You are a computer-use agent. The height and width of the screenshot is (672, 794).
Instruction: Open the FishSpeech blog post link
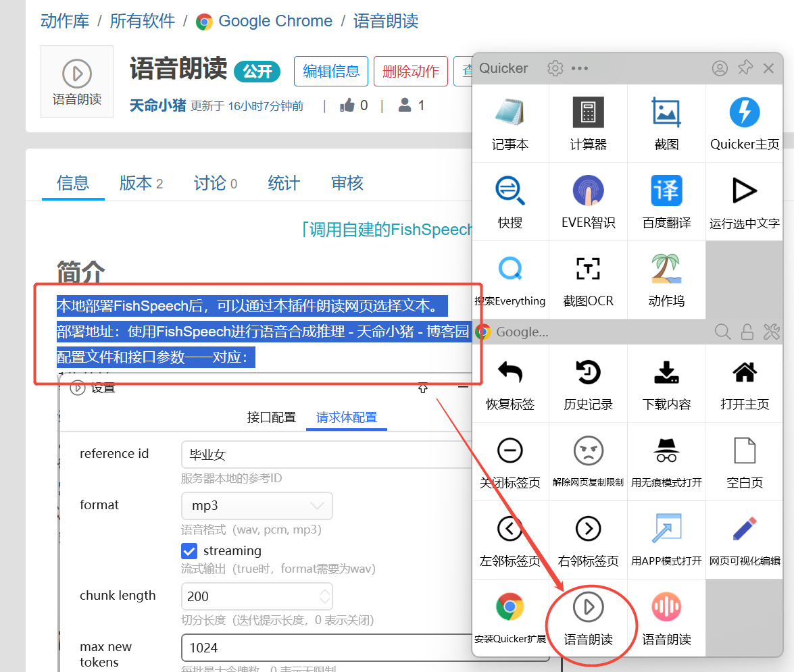coord(299,332)
